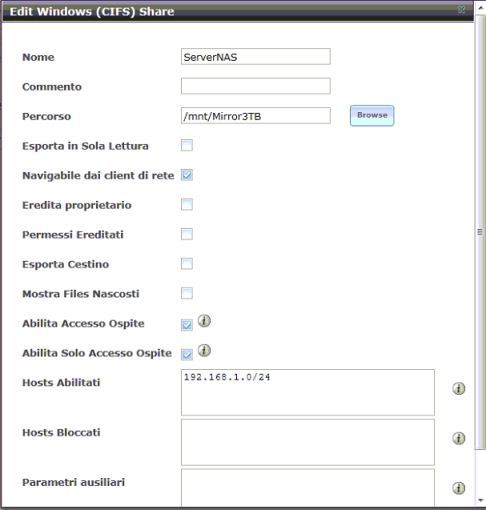Uncheck Navigabile dai client di rete
This screenshot has width=486, height=510.
187,175
